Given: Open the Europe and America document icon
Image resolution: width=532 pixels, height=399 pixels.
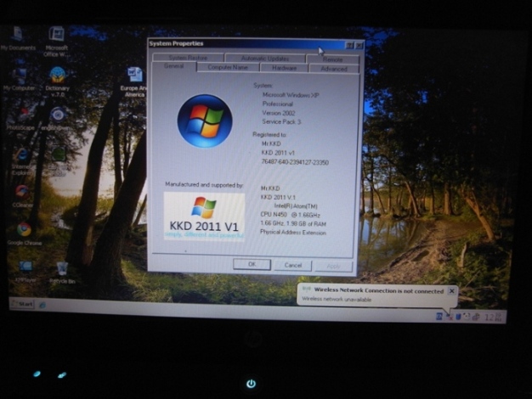Looking at the screenshot, I should [134, 77].
